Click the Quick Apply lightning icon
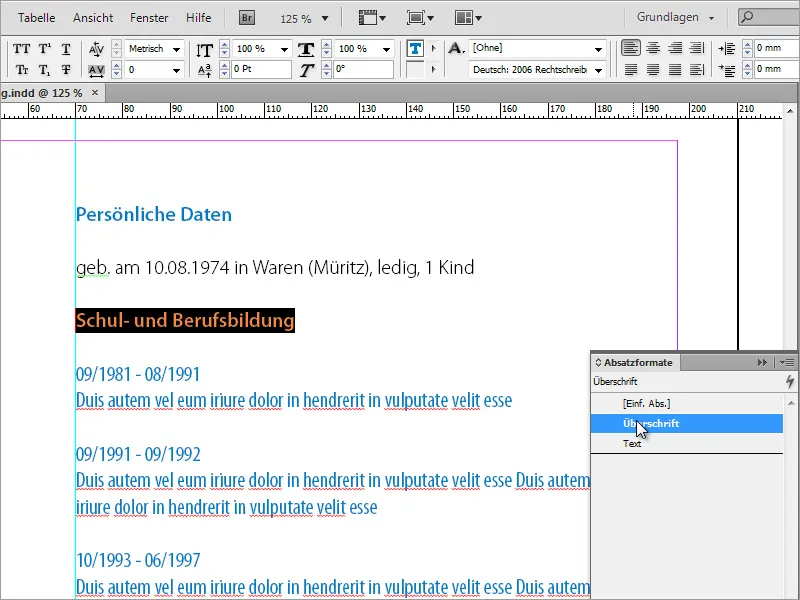The width and height of the screenshot is (800, 600). [790, 381]
